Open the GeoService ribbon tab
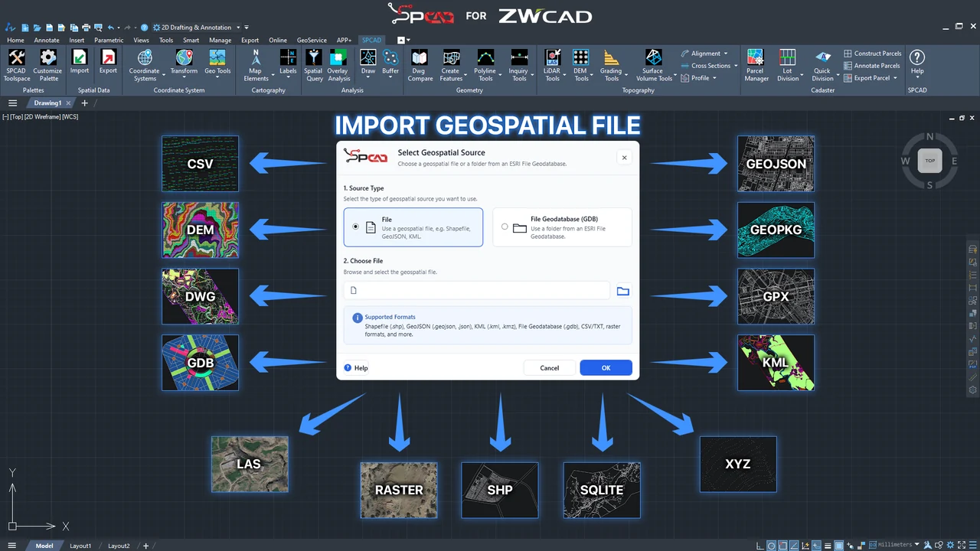980x551 pixels. coord(312,40)
